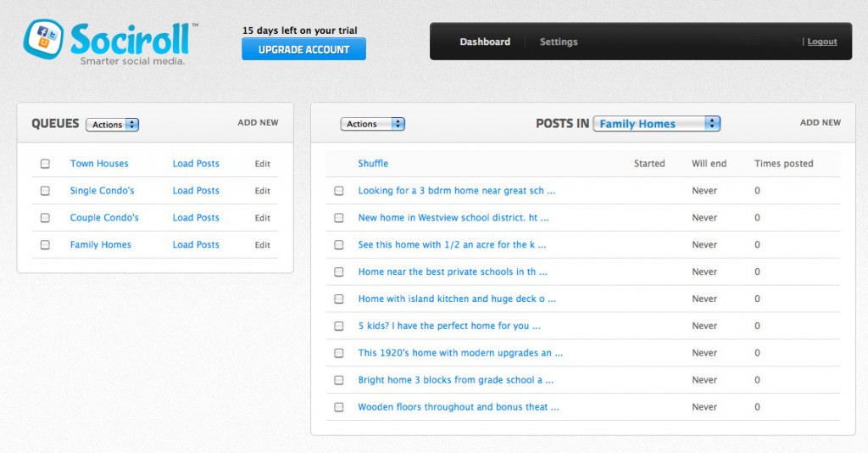Check the '5 kids?' post checkbox
868x453 pixels.
pos(339,327)
